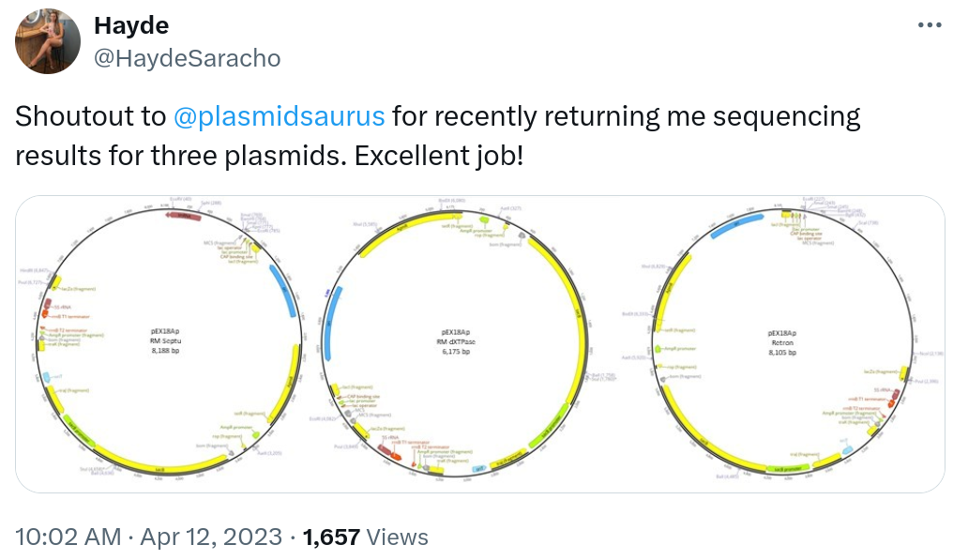Toggle the CAP binding site annotation

click(363, 396)
